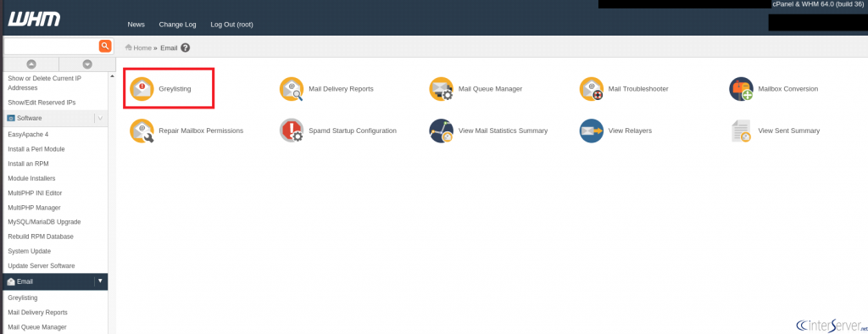The width and height of the screenshot is (868, 334).
Task: Open the View Mail Statistics Summary icon
Action: tap(441, 131)
